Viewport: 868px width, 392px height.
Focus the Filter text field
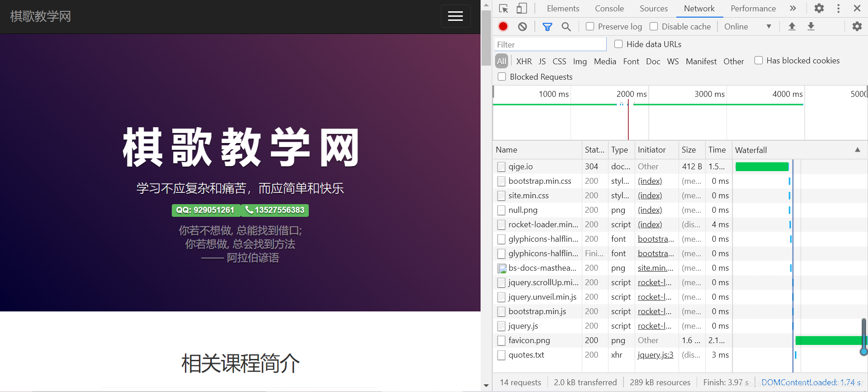pos(550,44)
